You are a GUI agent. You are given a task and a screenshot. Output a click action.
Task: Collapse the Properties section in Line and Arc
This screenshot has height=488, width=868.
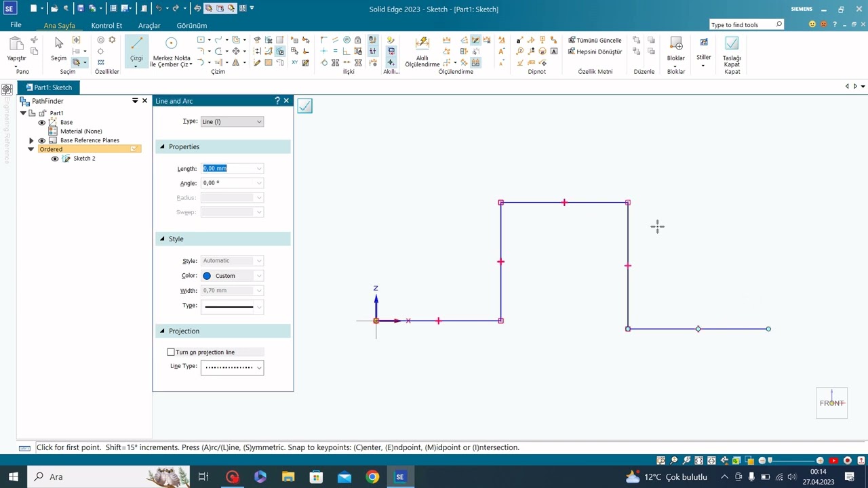pyautogui.click(x=162, y=146)
